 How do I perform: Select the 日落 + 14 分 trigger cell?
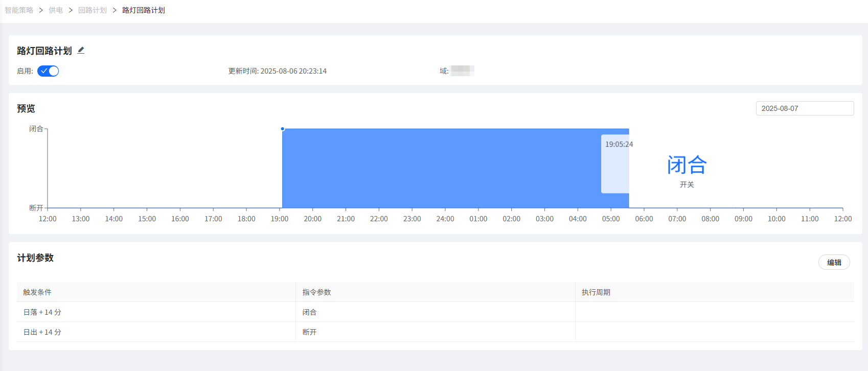[156, 312]
